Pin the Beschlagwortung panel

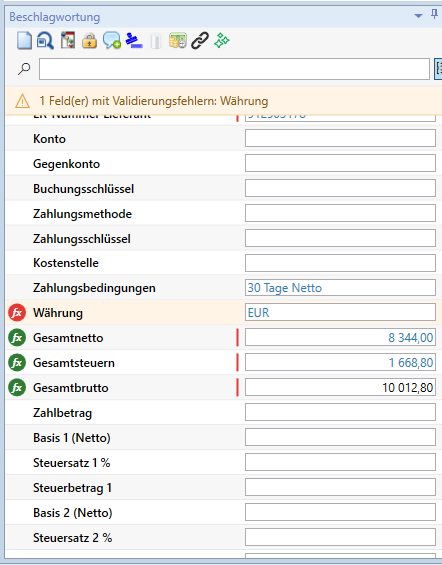434,15
